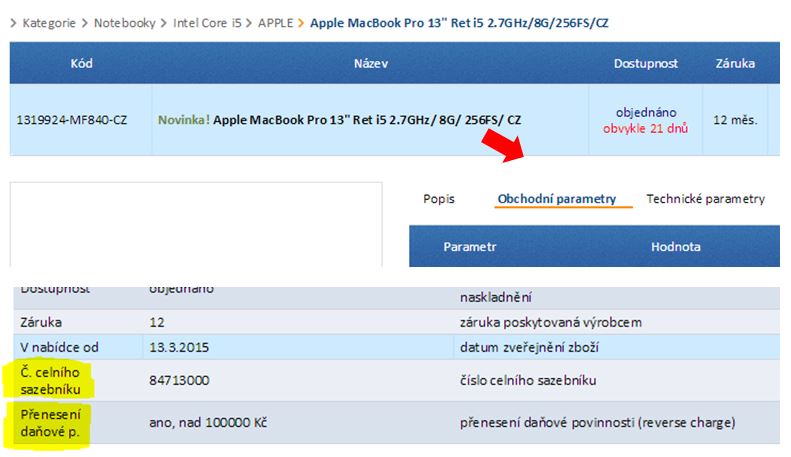791x457 pixels.
Task: Open Intel Core i5 breadcrumb
Action: click(x=207, y=23)
